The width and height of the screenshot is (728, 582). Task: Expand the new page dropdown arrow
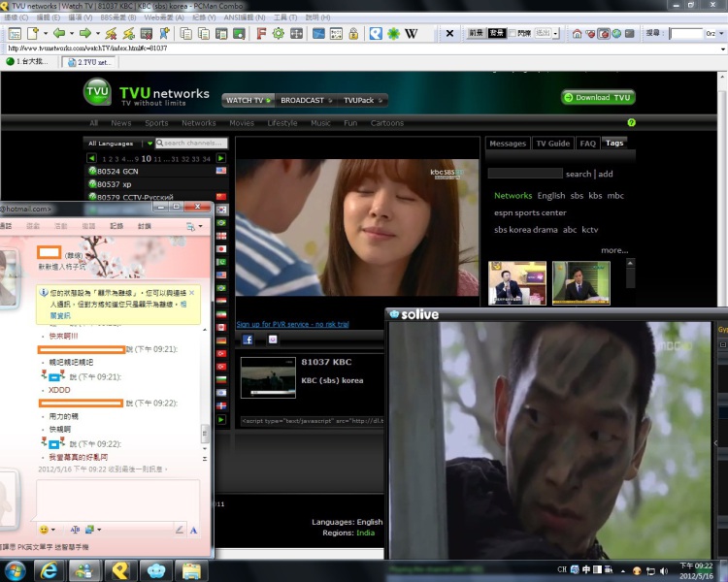(45, 33)
